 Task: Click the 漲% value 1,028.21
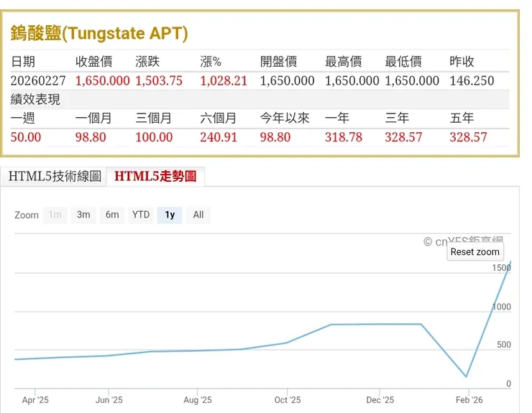pos(224,80)
